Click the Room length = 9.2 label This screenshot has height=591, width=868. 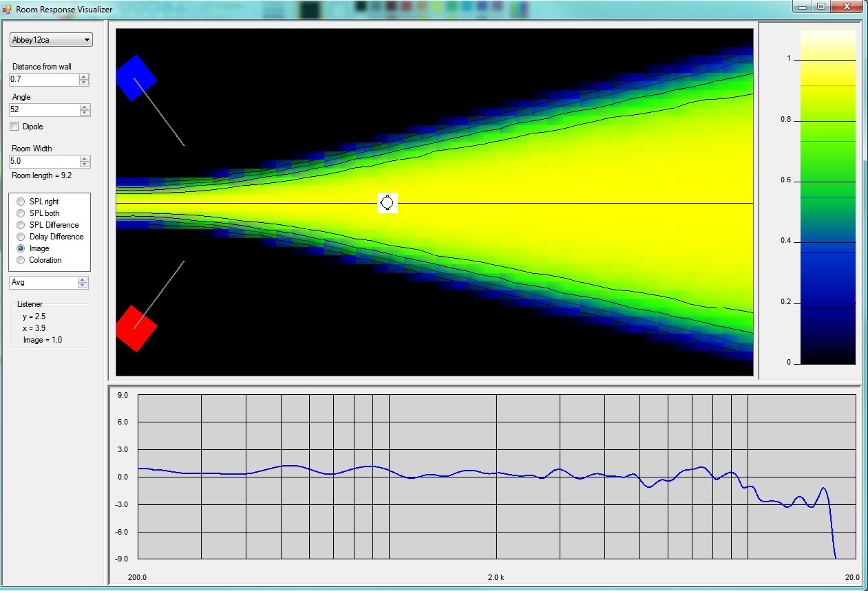(x=42, y=175)
